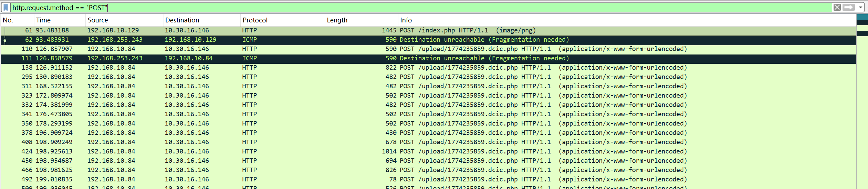Screen dimensions: 868x189
Task: Select packet number 332
Action: (428, 105)
